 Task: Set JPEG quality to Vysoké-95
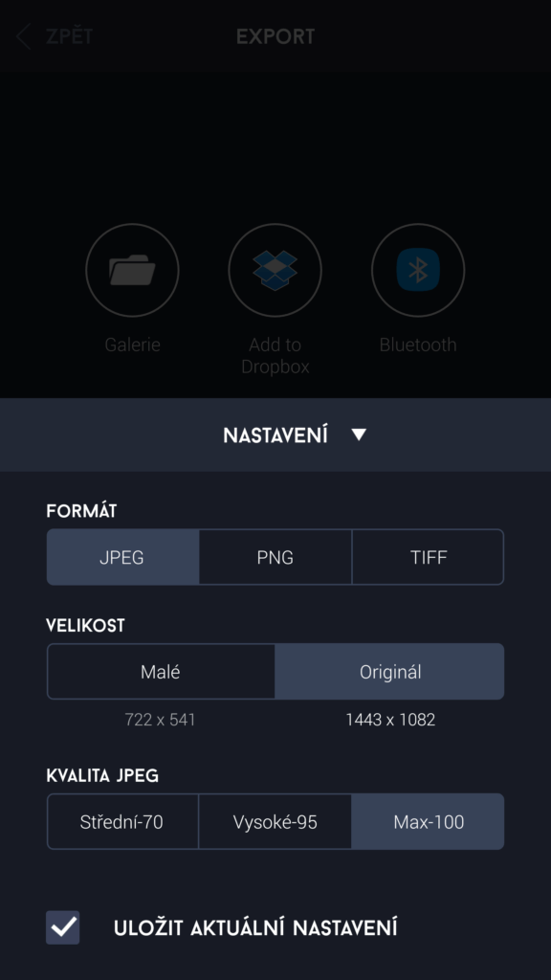275,822
